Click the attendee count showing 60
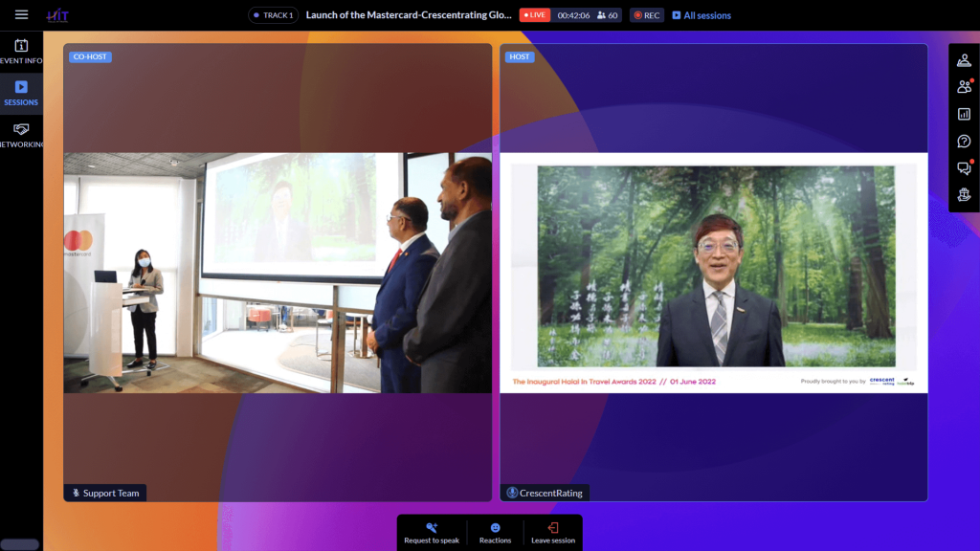Image resolution: width=980 pixels, height=551 pixels. (608, 15)
